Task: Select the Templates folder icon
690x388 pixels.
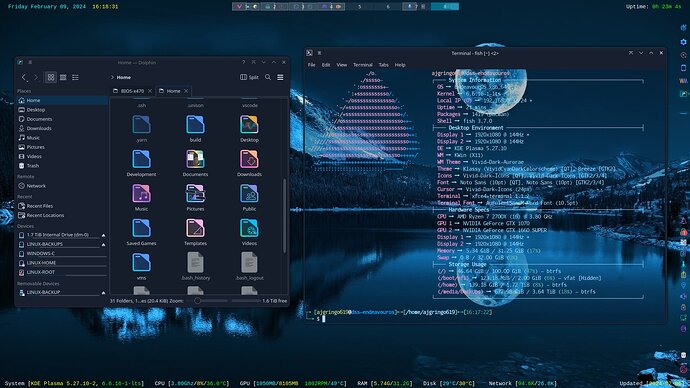Action: [x=195, y=228]
